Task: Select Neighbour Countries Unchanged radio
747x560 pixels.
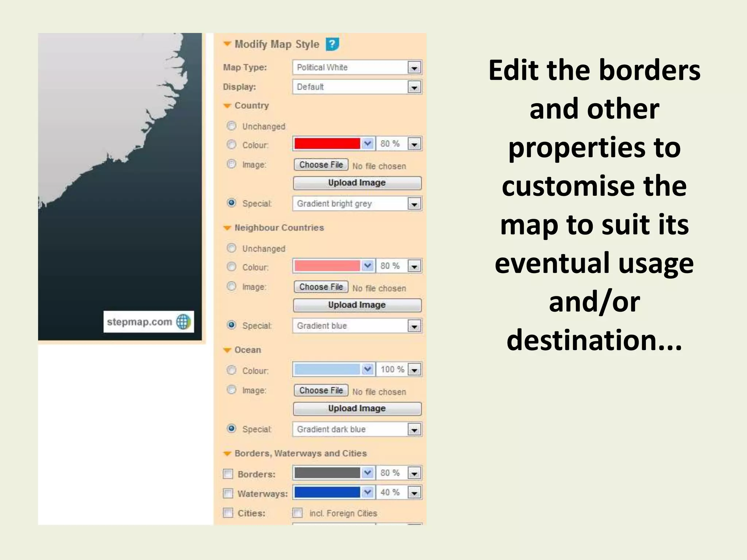Action: tap(231, 248)
